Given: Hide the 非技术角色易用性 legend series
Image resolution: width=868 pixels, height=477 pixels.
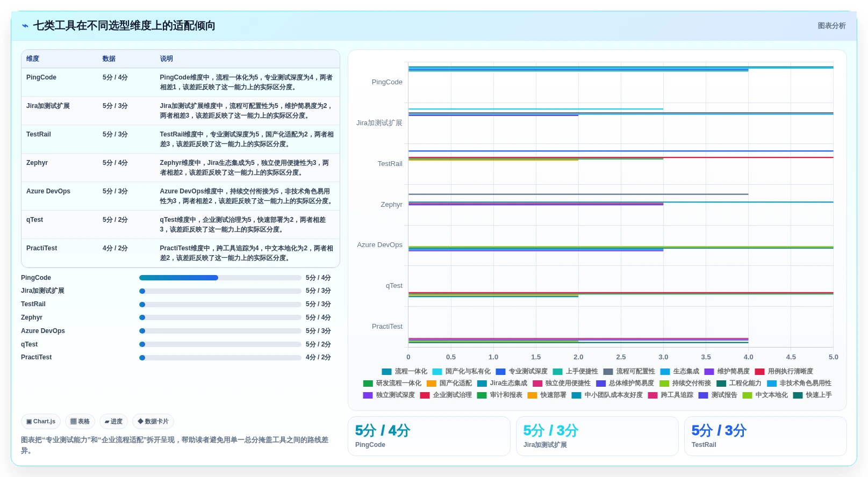Looking at the screenshot, I should [799, 383].
